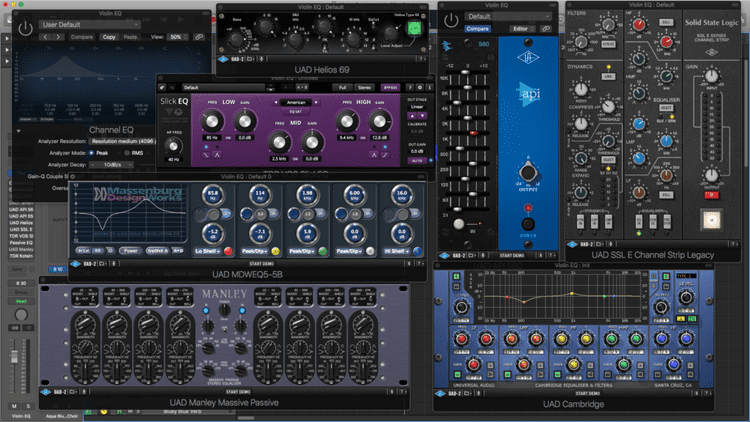Click START DEMO in Manley toolbar
The width and height of the screenshot is (750, 422).
238,392
